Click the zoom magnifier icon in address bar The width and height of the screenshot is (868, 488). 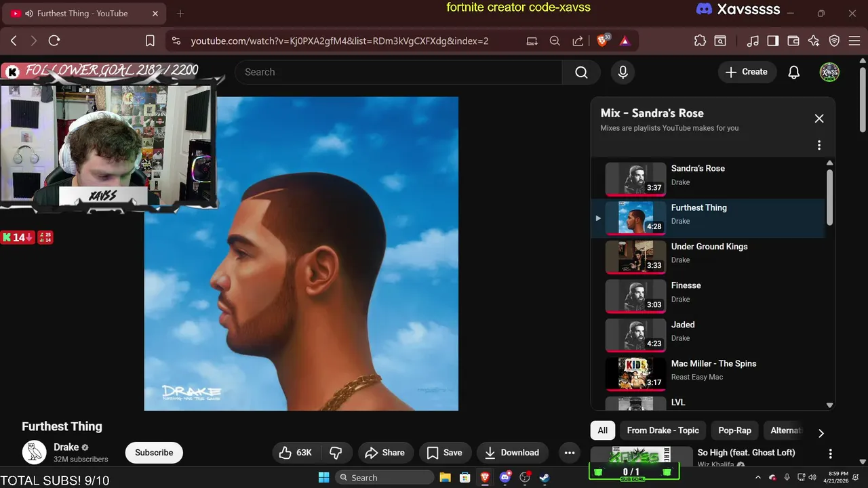click(555, 41)
